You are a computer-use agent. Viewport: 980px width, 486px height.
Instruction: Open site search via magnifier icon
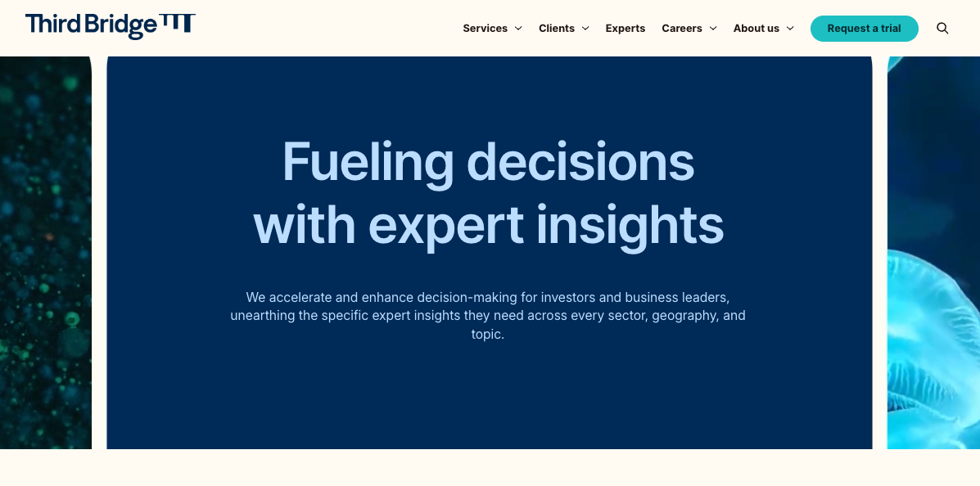pyautogui.click(x=942, y=29)
